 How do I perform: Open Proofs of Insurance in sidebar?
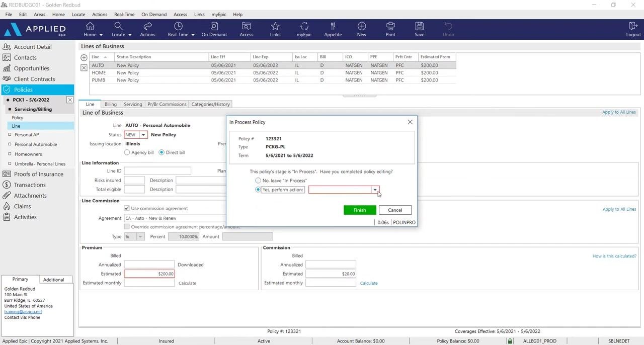click(38, 174)
